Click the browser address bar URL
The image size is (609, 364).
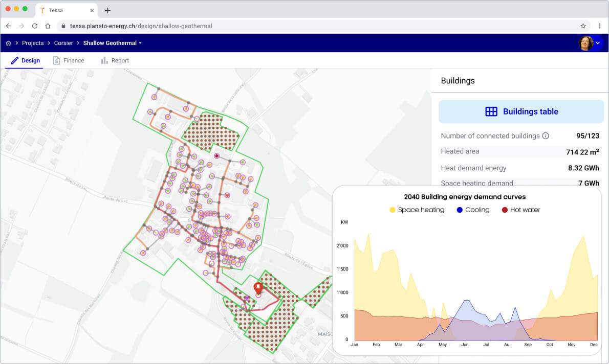click(141, 26)
